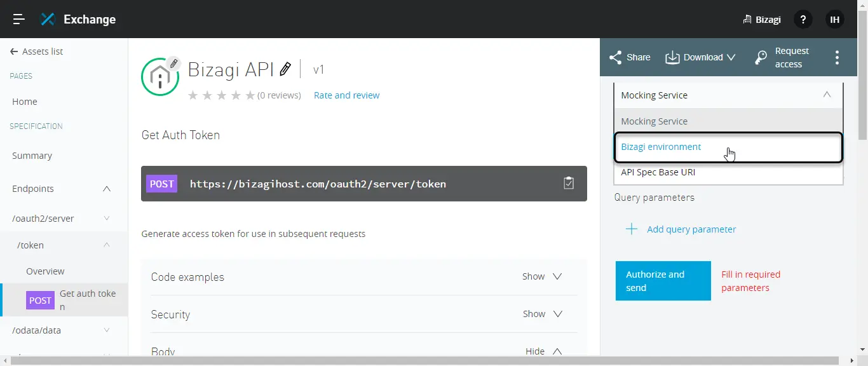Image resolution: width=868 pixels, height=366 pixels.
Task: Click the Authorize and send button
Action: [x=663, y=281]
